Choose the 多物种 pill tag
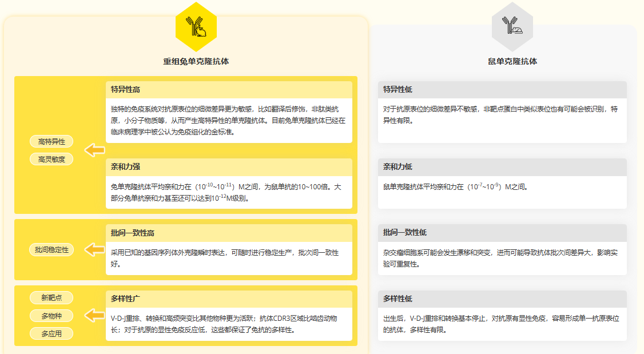The width and height of the screenshot is (644, 354). click(51, 316)
